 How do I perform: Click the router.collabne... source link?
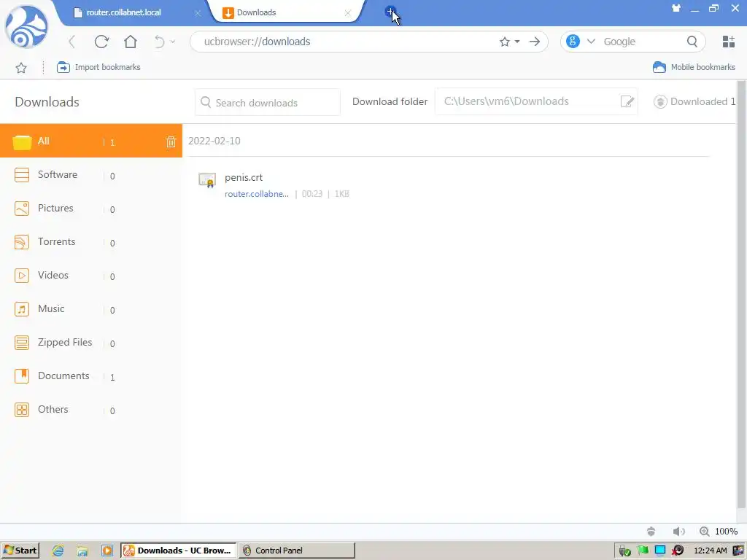(256, 194)
